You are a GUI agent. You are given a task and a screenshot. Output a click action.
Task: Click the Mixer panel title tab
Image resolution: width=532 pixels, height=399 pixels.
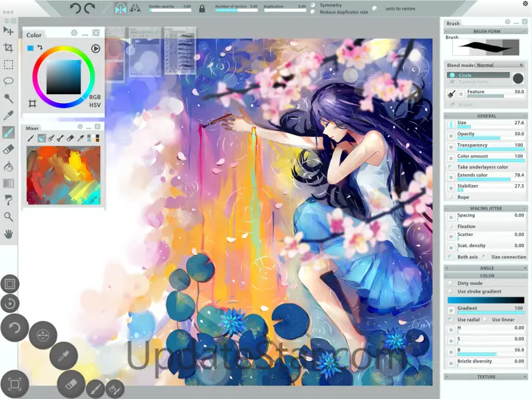(x=33, y=128)
